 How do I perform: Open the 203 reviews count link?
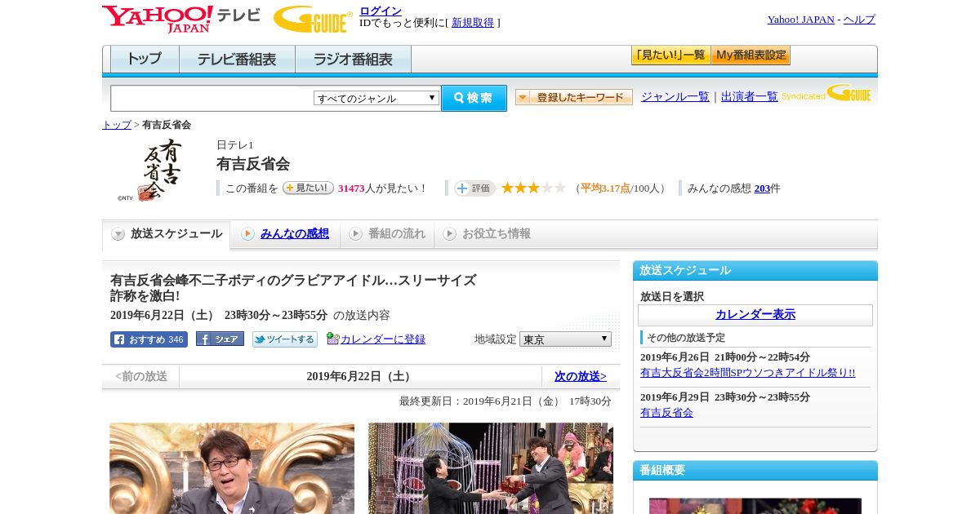(762, 188)
